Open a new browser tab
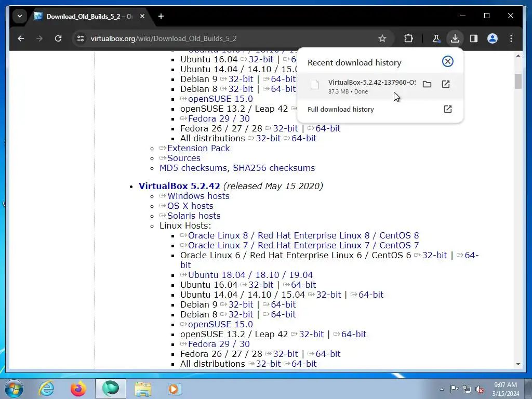The image size is (532, 399). click(161, 16)
